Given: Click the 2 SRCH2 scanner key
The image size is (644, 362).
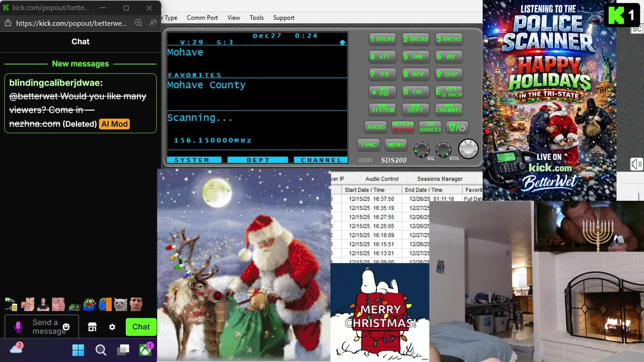Looking at the screenshot, I should tap(416, 39).
